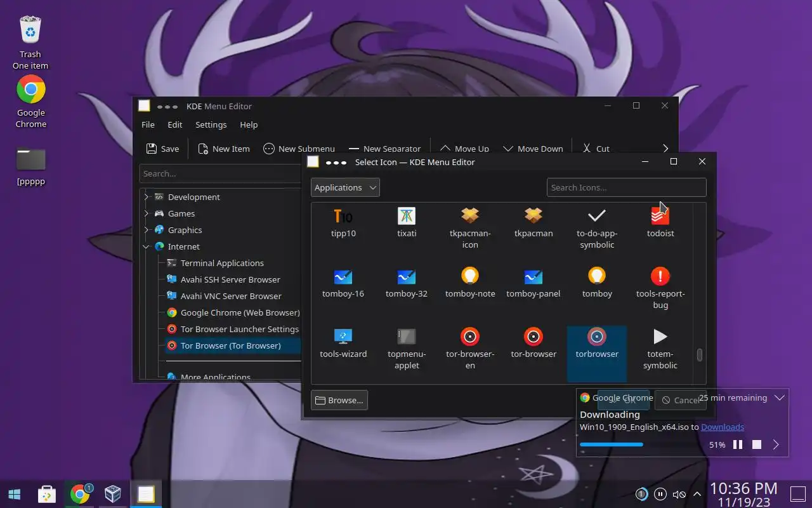Choose the tomboy-panel icon
Screen dimensions: 812x508
pos(534,276)
